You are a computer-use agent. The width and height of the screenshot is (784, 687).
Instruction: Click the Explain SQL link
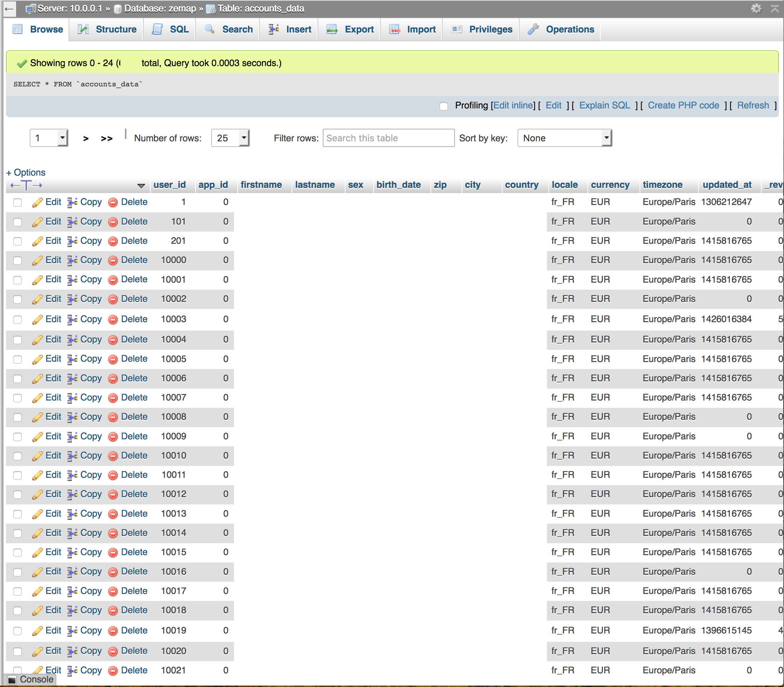[x=604, y=105]
